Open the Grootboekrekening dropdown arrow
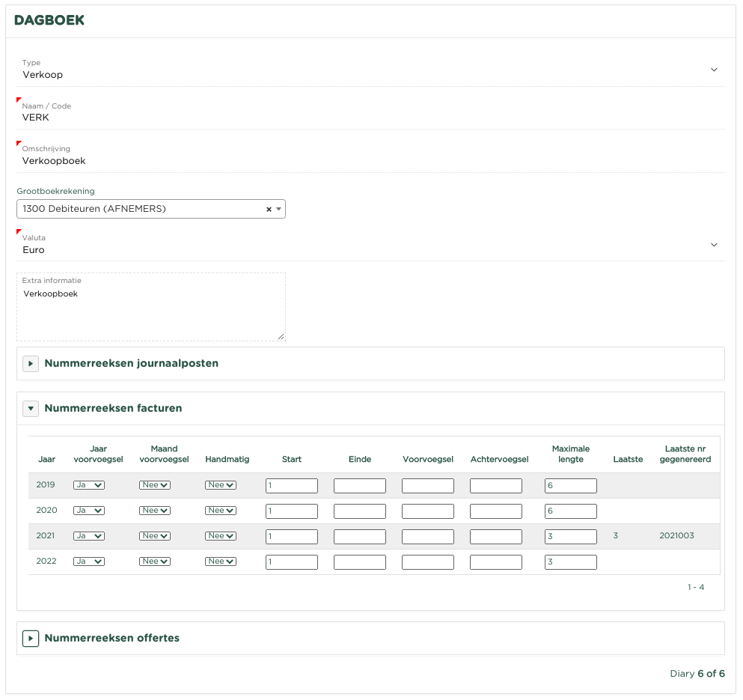The width and height of the screenshot is (743, 700). point(278,210)
